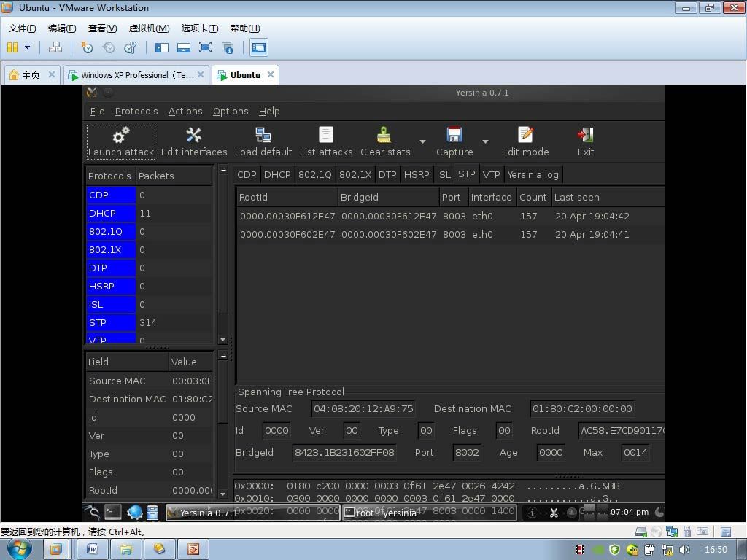
Task: Switch to VTP tab
Action: tap(491, 175)
